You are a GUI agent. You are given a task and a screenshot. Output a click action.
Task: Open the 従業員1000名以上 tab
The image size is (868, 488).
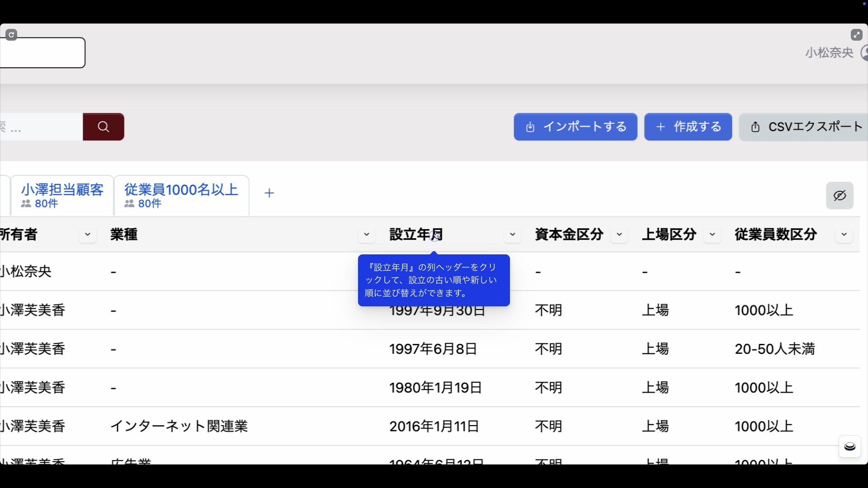click(x=181, y=196)
